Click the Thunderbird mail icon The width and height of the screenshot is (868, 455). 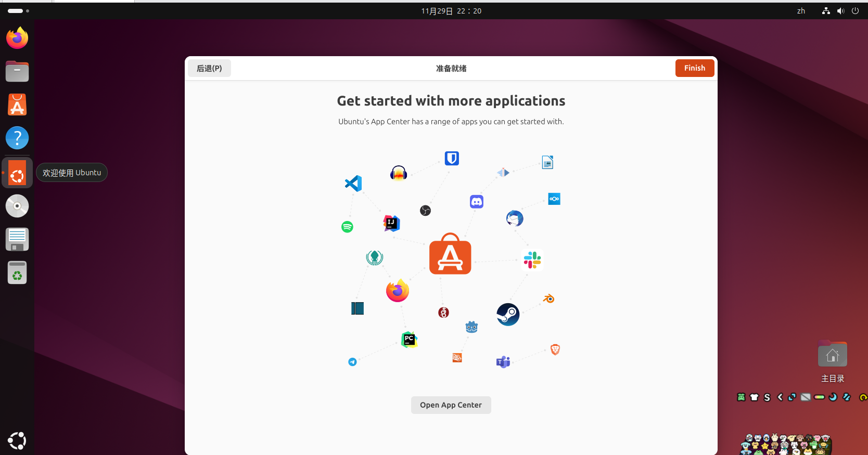[x=515, y=218]
